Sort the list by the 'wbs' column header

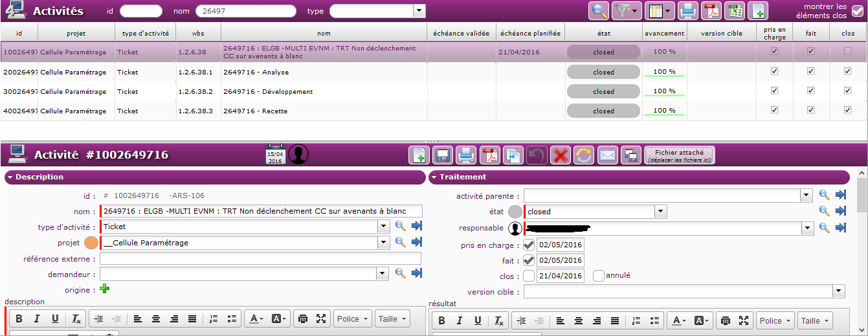coord(198,33)
